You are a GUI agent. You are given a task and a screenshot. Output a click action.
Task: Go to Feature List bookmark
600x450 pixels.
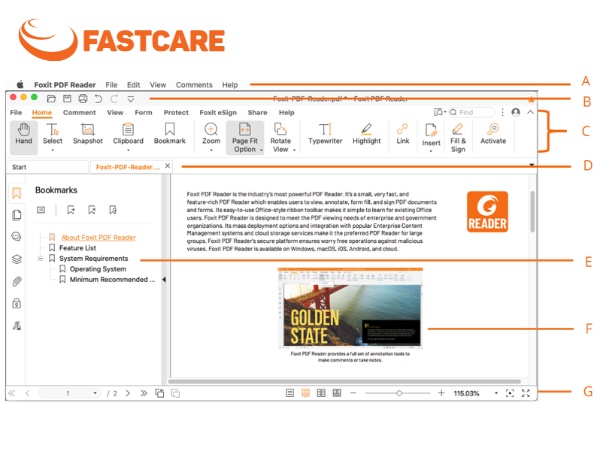tap(78, 248)
